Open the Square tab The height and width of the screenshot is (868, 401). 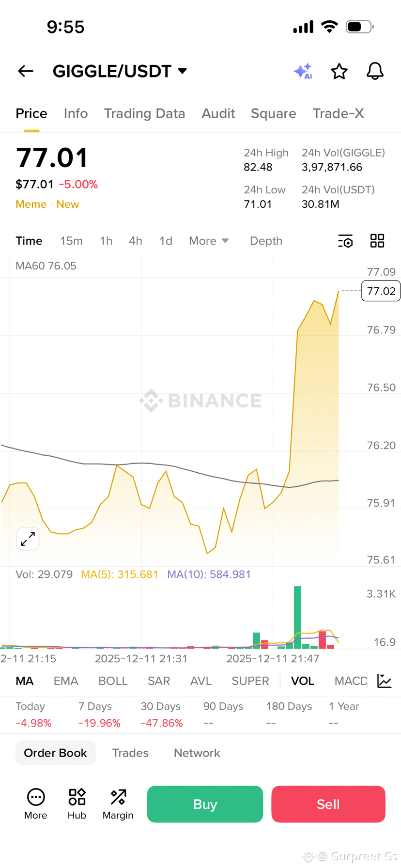point(273,113)
